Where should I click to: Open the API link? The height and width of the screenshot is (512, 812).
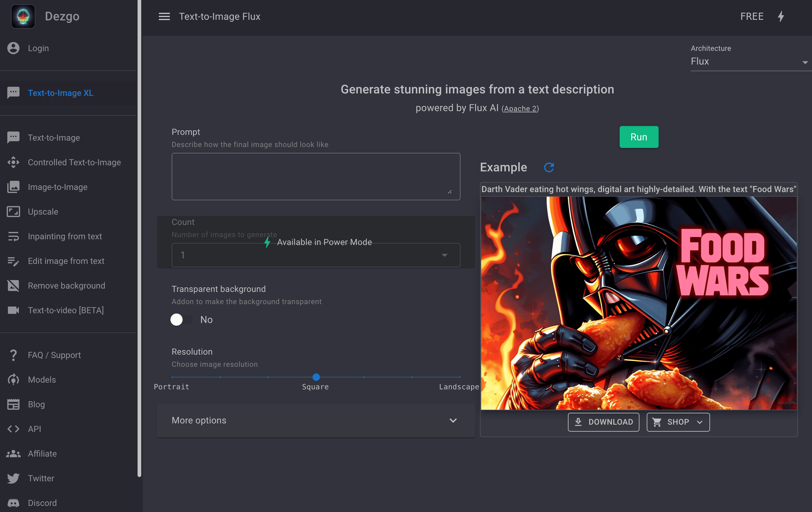pyautogui.click(x=68, y=429)
